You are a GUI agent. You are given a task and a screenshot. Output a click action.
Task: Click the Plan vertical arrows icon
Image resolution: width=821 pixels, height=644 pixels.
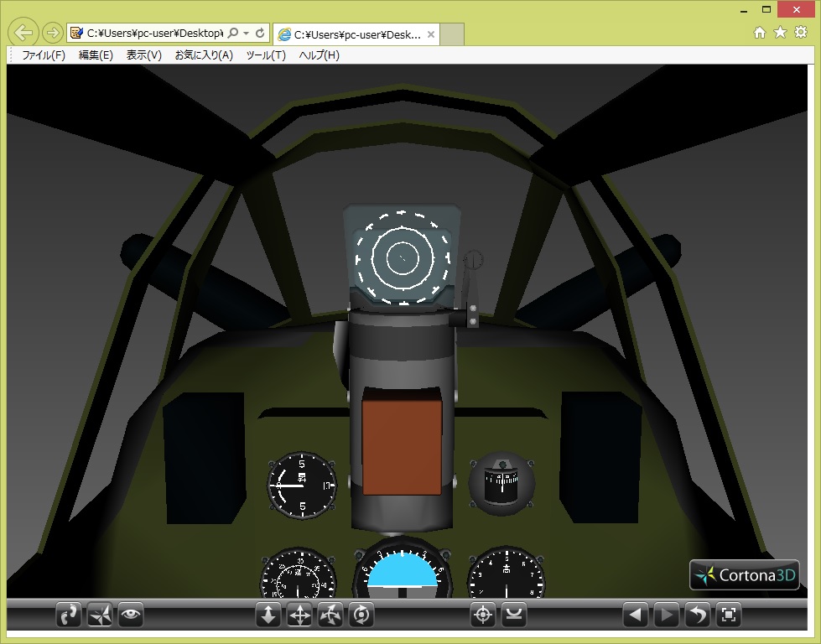pos(268,615)
